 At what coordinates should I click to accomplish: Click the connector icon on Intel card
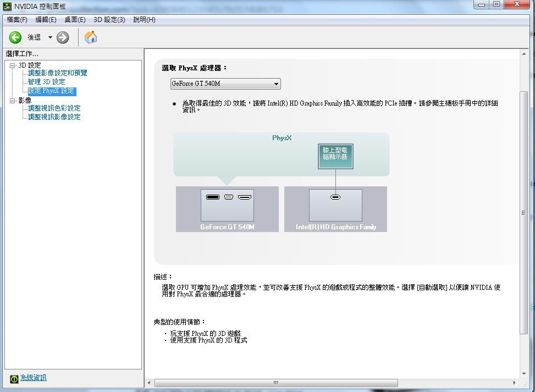tap(335, 197)
